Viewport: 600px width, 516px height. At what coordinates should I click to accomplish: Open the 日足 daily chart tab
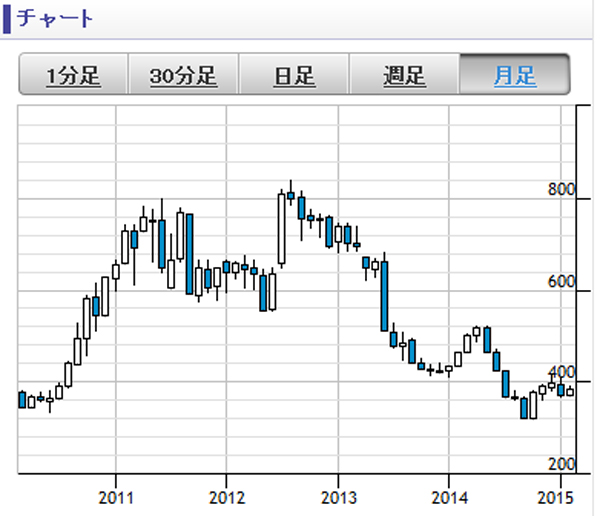coord(294,76)
